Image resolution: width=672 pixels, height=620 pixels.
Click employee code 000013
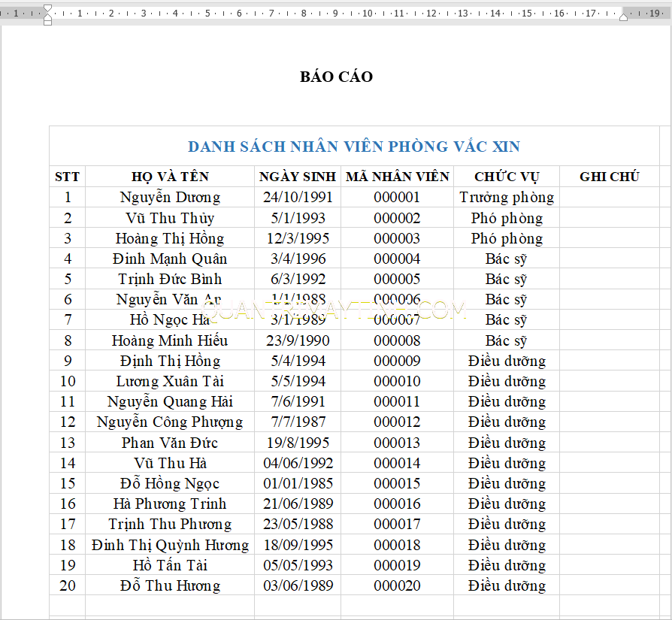coord(397,443)
